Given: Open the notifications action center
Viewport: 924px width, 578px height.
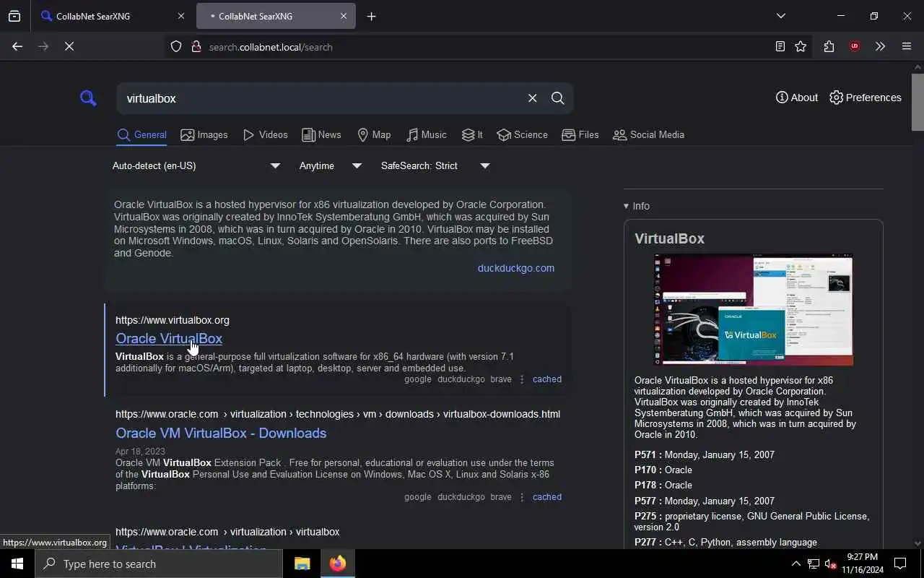Looking at the screenshot, I should tap(900, 564).
